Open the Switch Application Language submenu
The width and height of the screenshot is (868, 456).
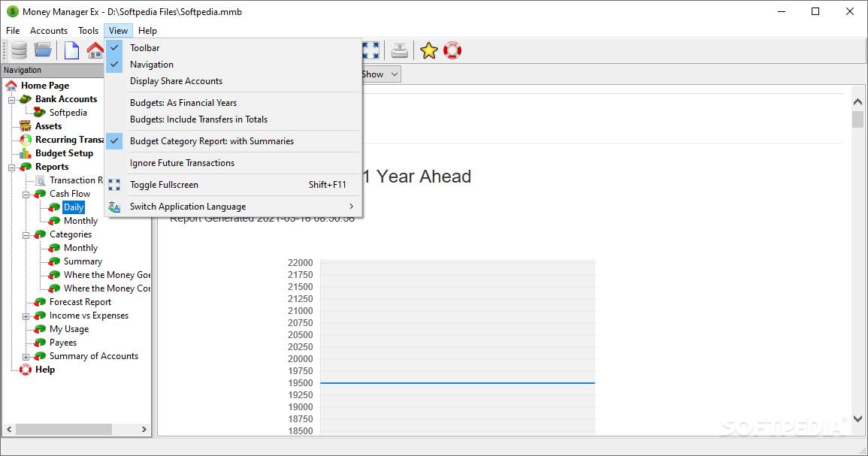tap(234, 207)
